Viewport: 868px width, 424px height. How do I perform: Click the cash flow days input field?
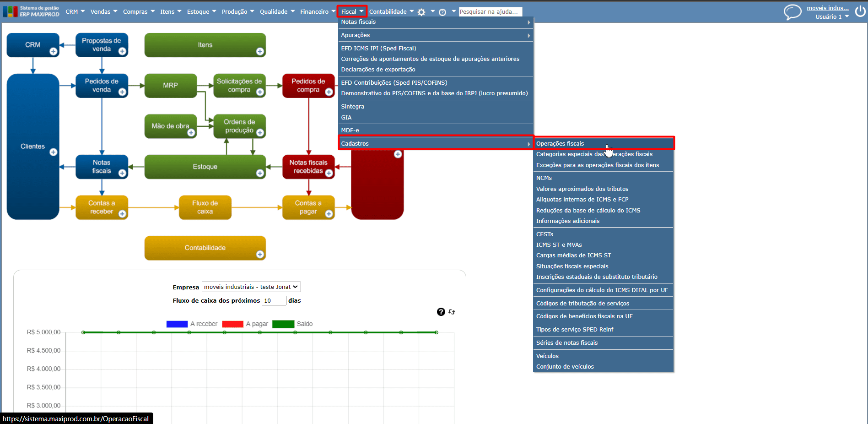pos(274,301)
